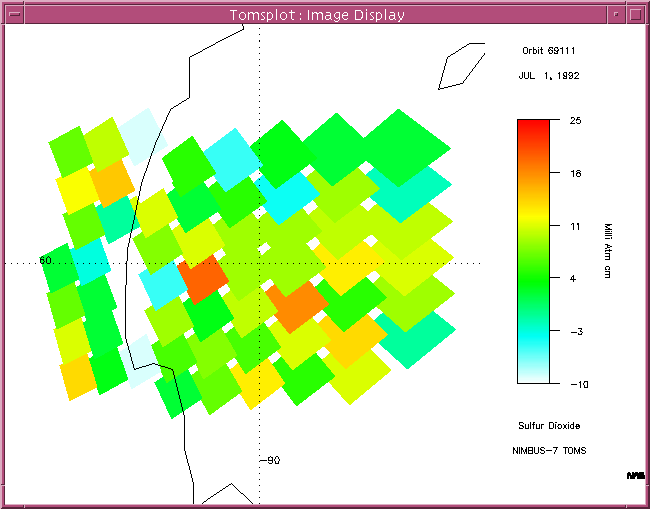Click the 18 tick label on color scale

click(574, 173)
